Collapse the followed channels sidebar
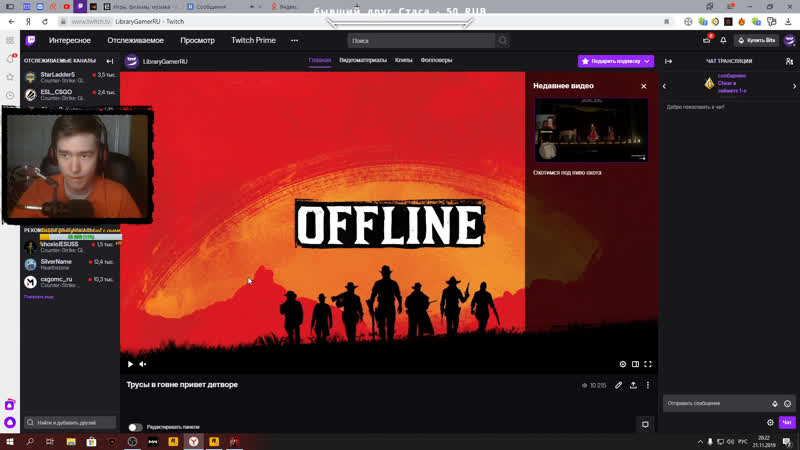This screenshot has height=450, width=800. click(x=110, y=61)
